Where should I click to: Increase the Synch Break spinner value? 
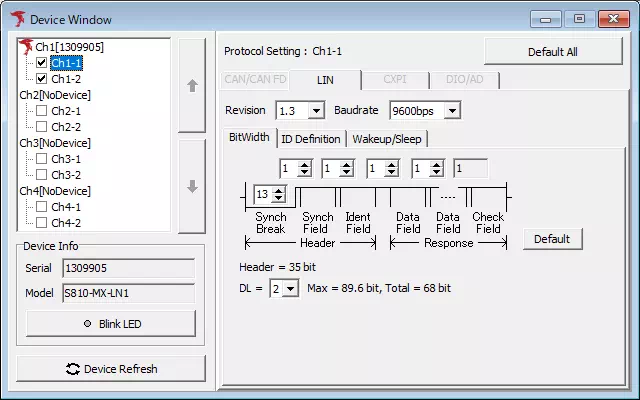coord(279,190)
